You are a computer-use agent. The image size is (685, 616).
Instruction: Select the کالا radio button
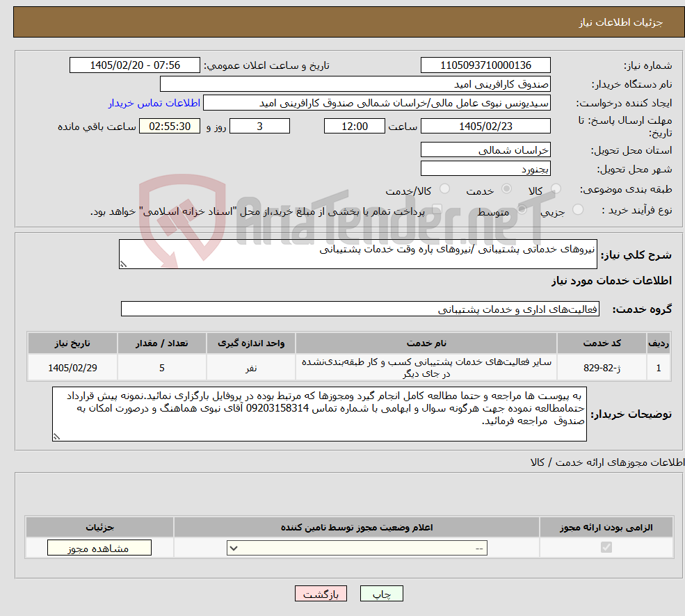pos(556,188)
